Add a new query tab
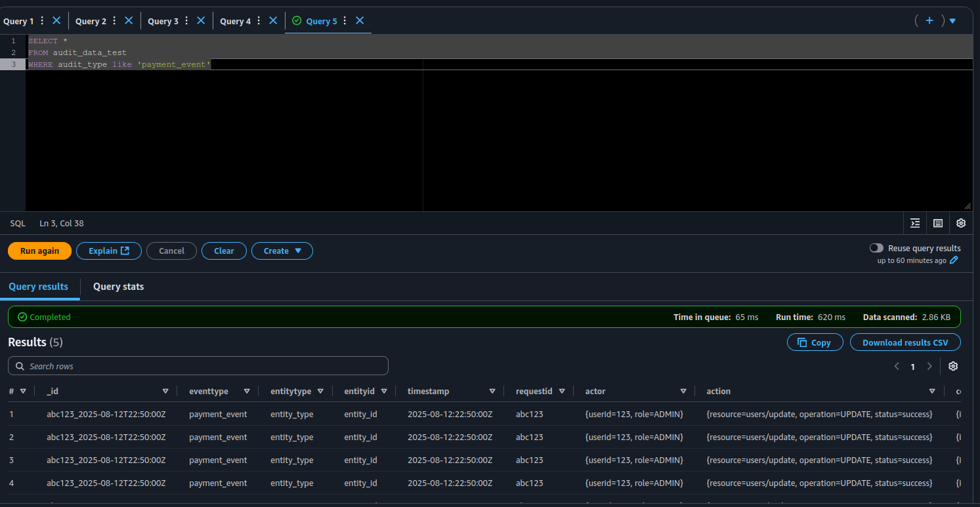980x507 pixels. click(929, 21)
